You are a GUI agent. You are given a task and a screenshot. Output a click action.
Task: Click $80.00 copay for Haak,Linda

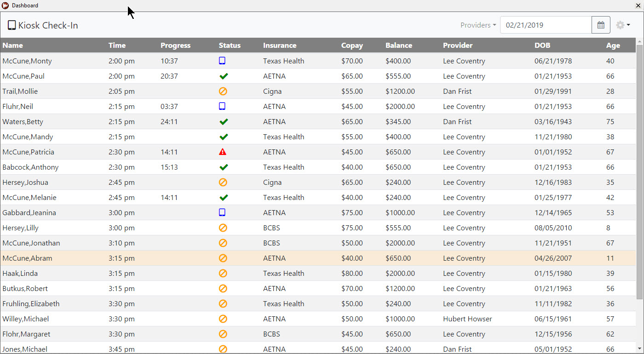352,273
